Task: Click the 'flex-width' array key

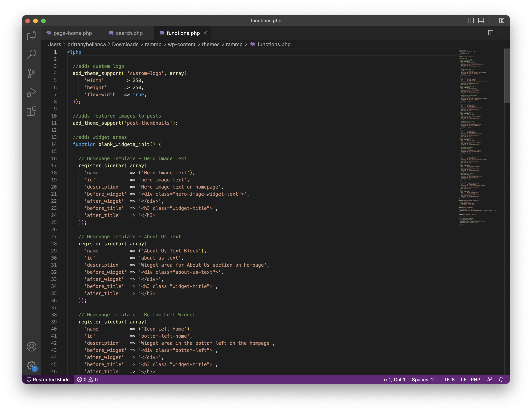Action: pos(101,94)
